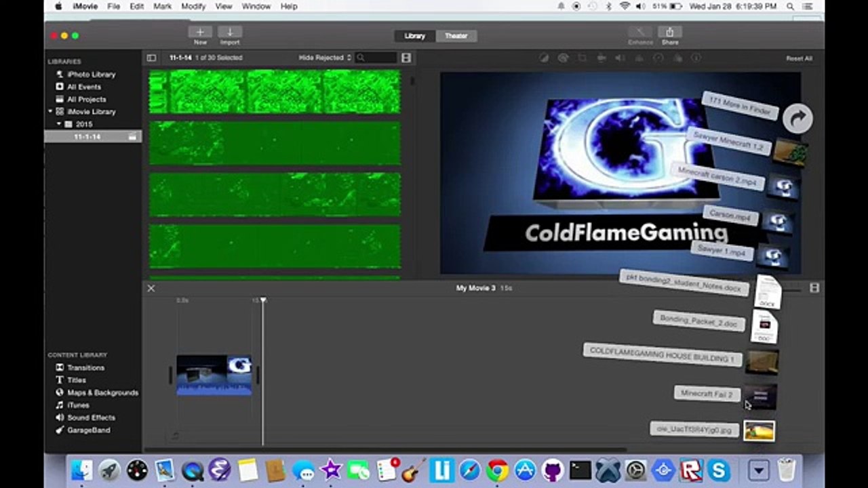The height and width of the screenshot is (488, 868).
Task: Select the cropping tool above the viewer
Action: (582, 58)
